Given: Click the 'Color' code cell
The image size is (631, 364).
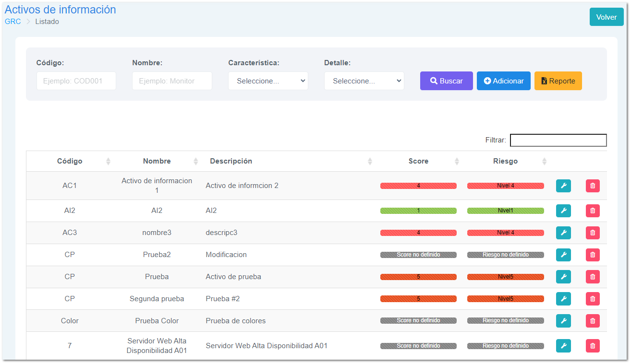Looking at the screenshot, I should pyautogui.click(x=70, y=321).
